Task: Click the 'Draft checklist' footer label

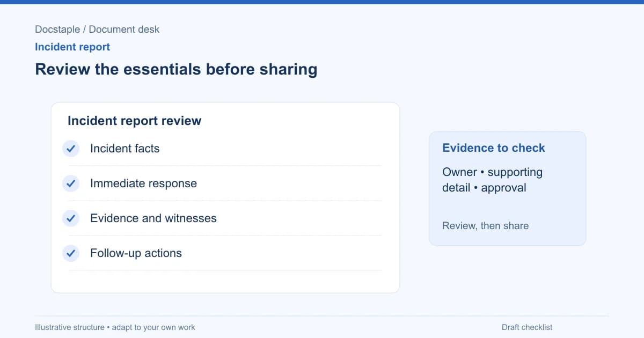Action: click(527, 327)
